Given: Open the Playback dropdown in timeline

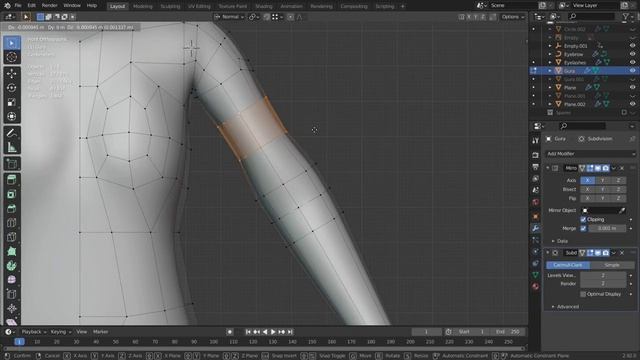Looking at the screenshot, I should pyautogui.click(x=34, y=332).
